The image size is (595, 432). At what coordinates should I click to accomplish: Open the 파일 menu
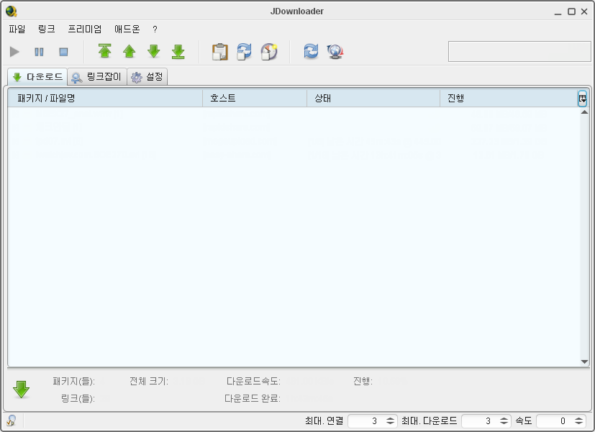[x=17, y=29]
